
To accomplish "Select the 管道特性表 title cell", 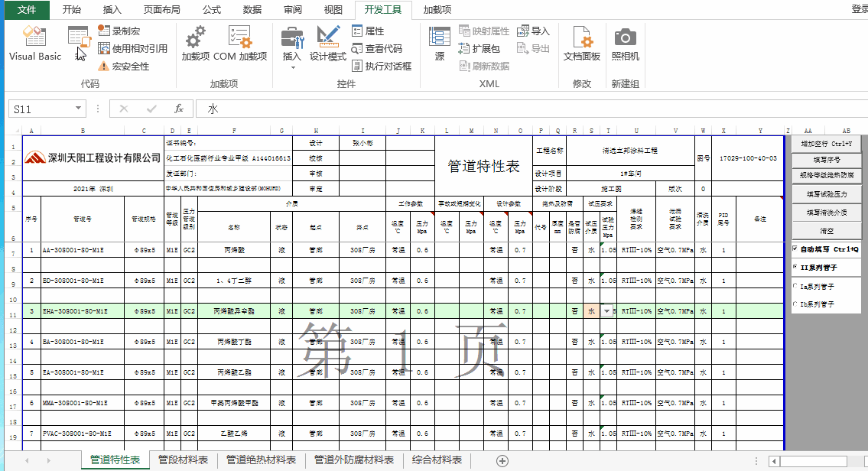I will (483, 166).
